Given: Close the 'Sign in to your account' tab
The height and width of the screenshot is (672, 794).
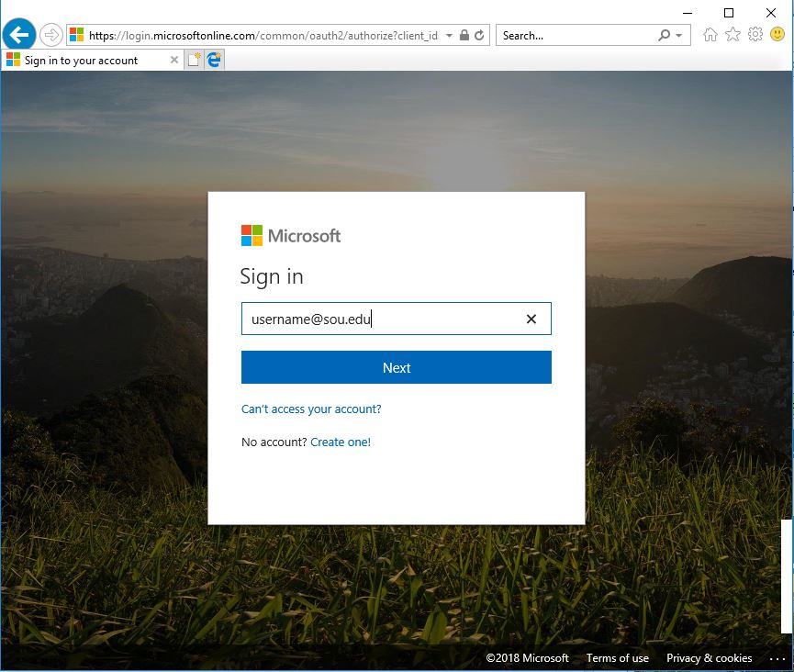Looking at the screenshot, I should click(174, 60).
